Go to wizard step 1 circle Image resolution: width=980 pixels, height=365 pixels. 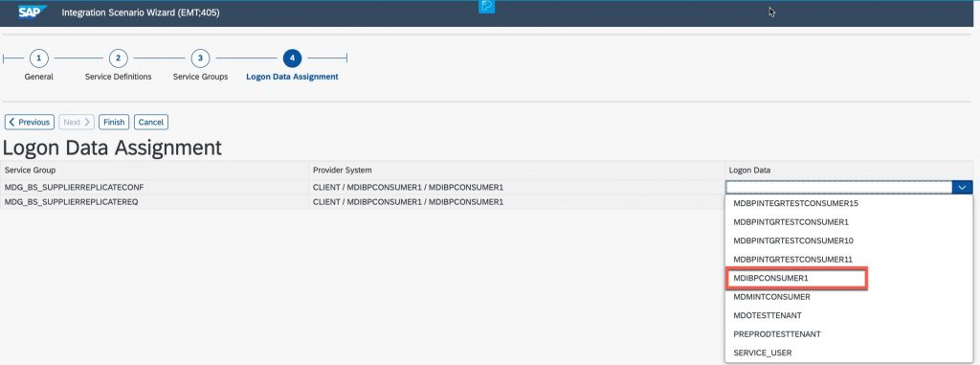click(38, 58)
